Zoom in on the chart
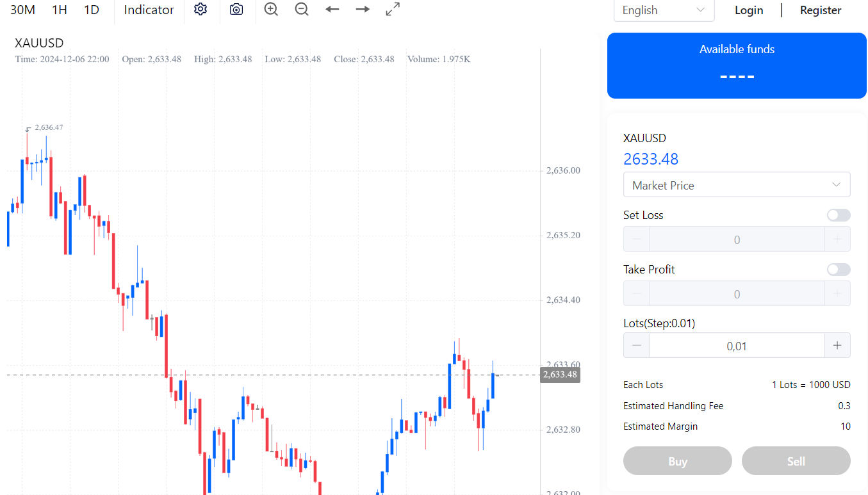This screenshot has height=495, width=868. pyautogui.click(x=271, y=10)
